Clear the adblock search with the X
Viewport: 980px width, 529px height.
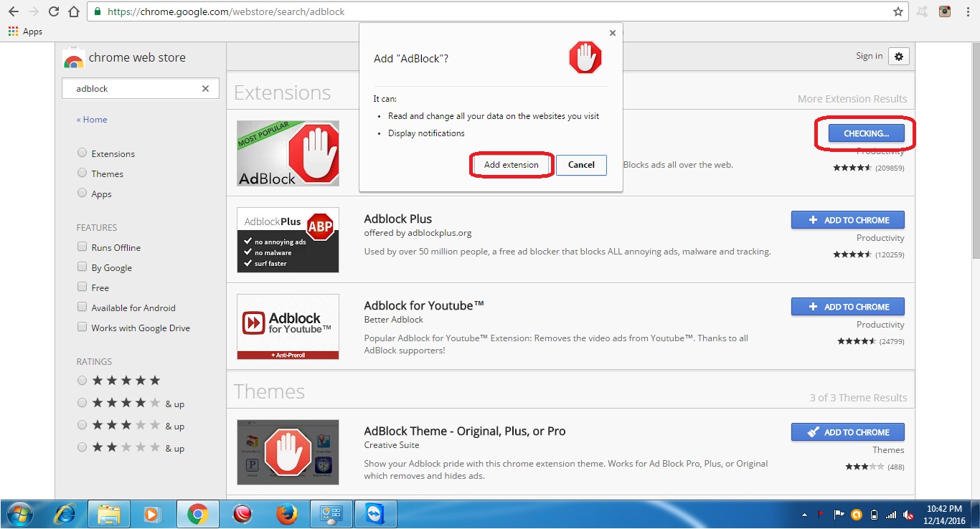205,88
